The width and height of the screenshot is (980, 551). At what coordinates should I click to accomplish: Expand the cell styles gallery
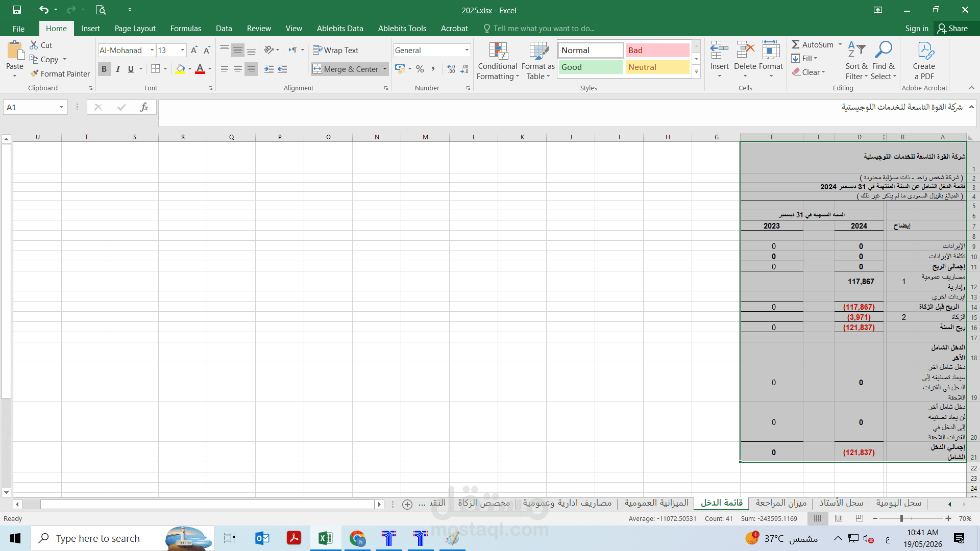pyautogui.click(x=696, y=72)
